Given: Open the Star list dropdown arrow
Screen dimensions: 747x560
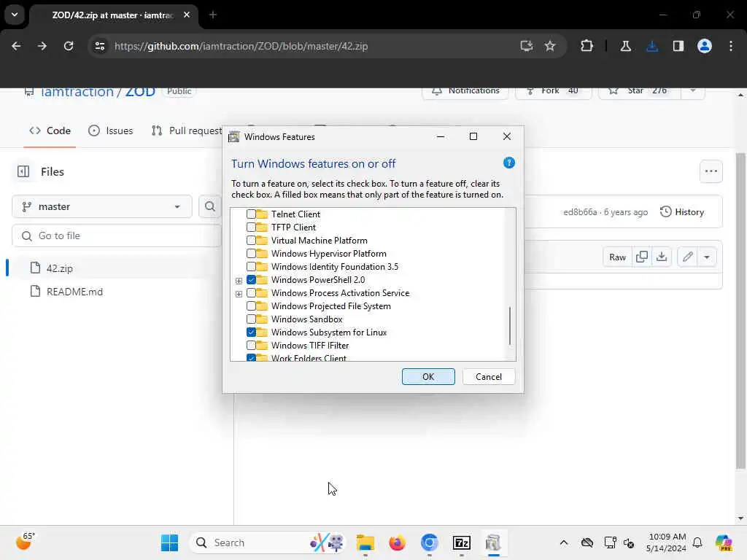Looking at the screenshot, I should click(693, 91).
